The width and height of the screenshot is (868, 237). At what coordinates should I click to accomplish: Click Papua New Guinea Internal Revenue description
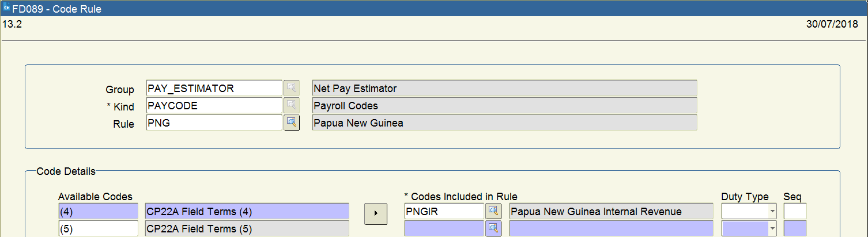(x=611, y=211)
